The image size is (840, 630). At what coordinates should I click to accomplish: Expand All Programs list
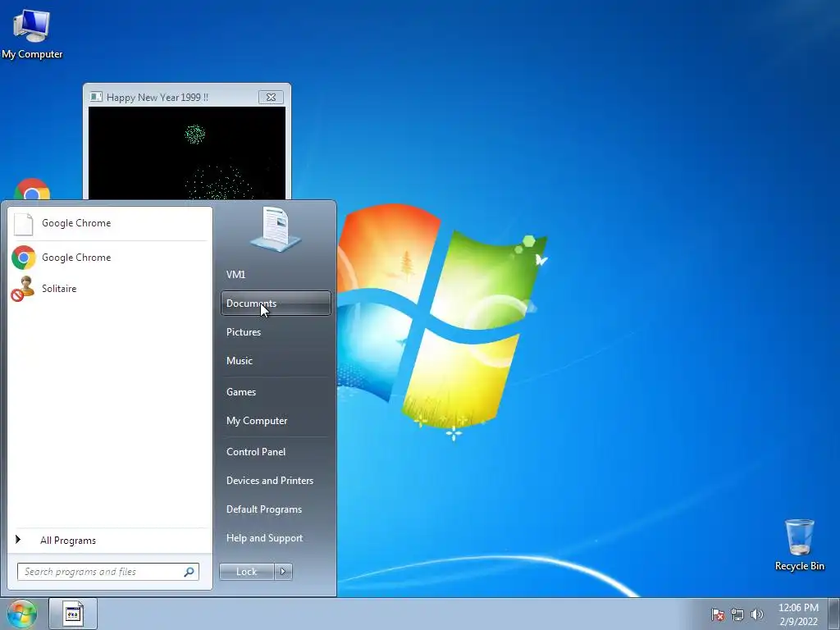point(110,541)
